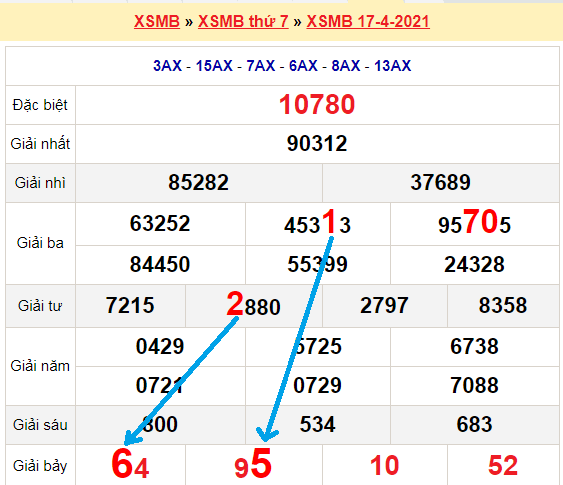Open the XSMB thứ 7 link
This screenshot has width=563, height=485.
pyautogui.click(x=243, y=21)
